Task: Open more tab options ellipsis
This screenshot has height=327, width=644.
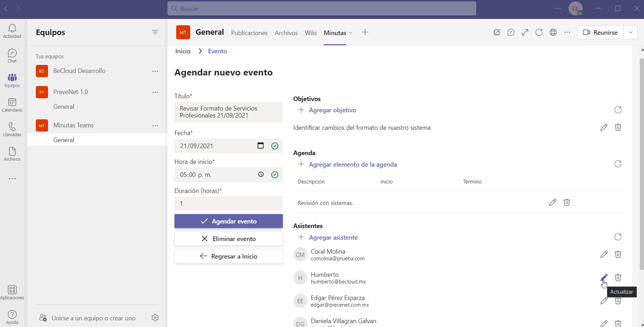Action: [x=567, y=33]
